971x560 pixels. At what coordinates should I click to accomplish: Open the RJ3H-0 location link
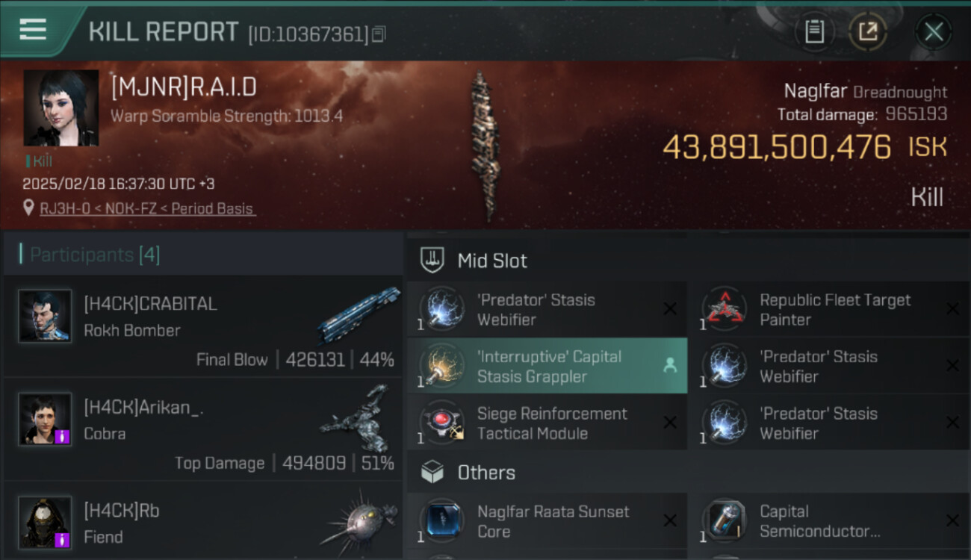click(146, 208)
